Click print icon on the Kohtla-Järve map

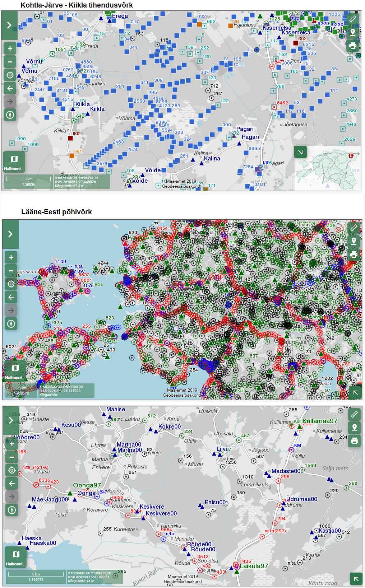point(353,46)
